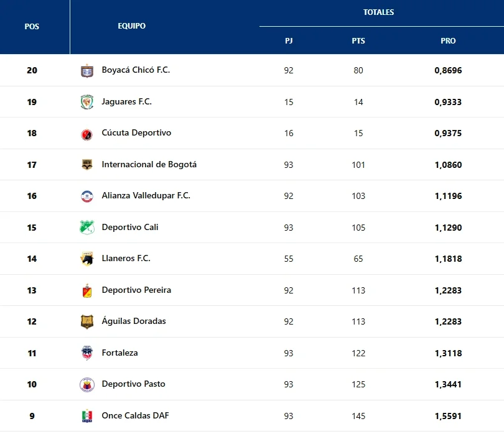The image size is (504, 434).
Task: Click the Jaguares F.C. team logo
Action: [87, 102]
